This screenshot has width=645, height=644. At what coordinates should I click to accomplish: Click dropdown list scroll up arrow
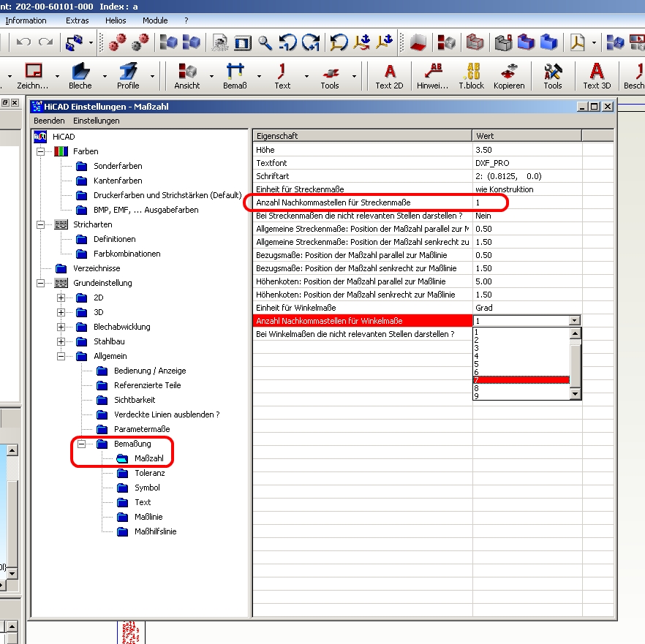tap(576, 333)
